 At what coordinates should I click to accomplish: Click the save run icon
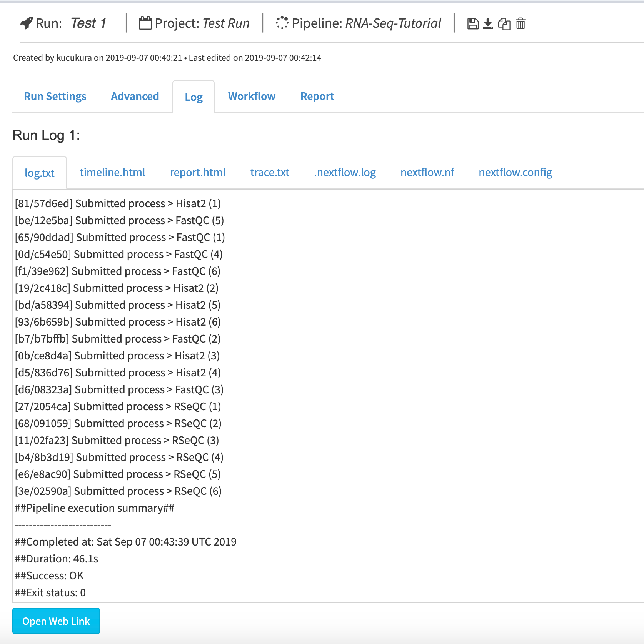(x=473, y=24)
